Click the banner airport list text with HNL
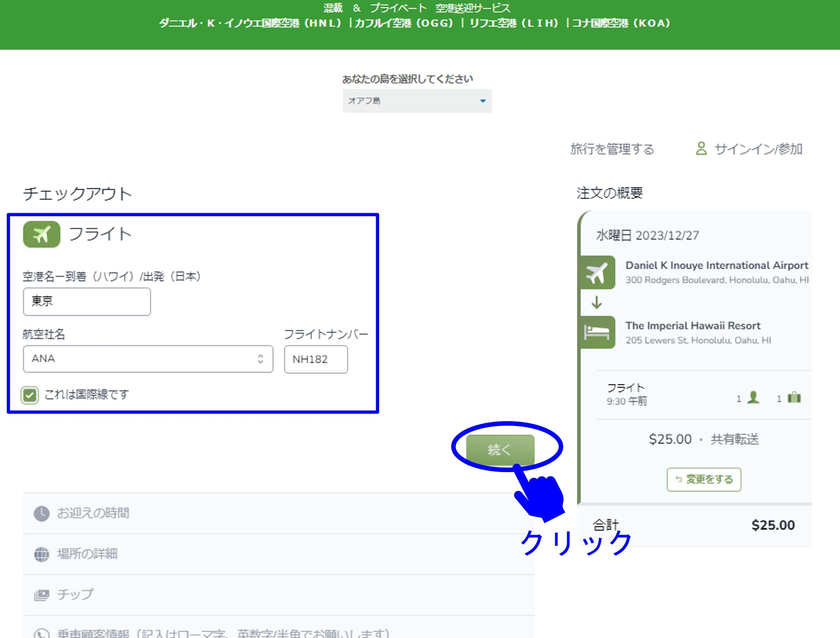This screenshot has width=840, height=638. coord(414,23)
